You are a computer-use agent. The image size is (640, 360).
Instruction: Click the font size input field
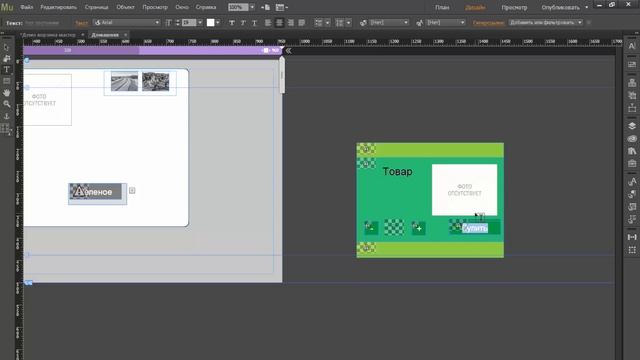[x=189, y=23]
